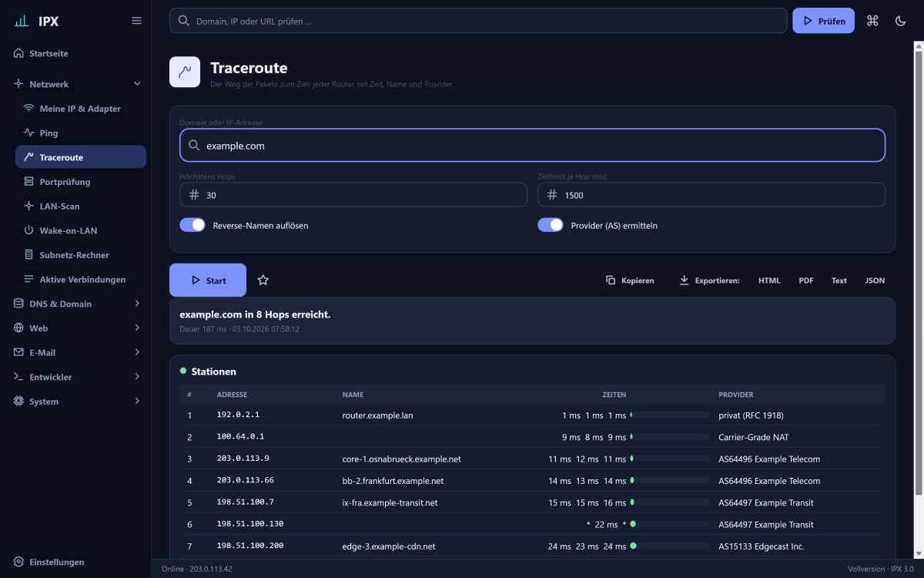This screenshot has height=578, width=924.
Task: Click AS15133 Edgecast Inc. provider
Action: click(762, 546)
